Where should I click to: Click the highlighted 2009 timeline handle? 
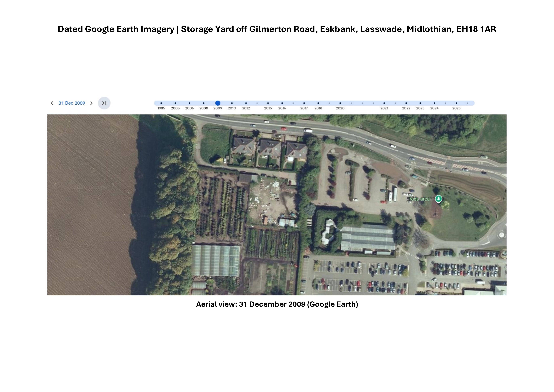pyautogui.click(x=218, y=103)
